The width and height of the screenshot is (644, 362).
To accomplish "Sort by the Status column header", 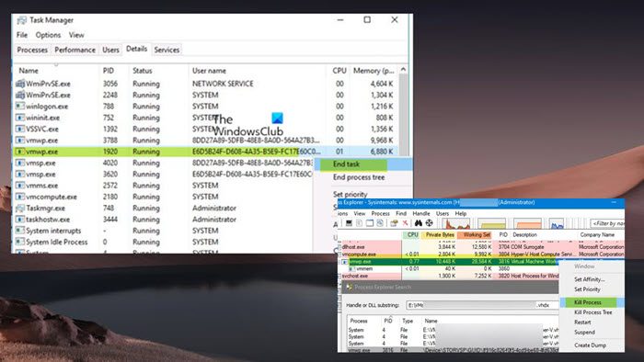I will [x=158, y=71].
